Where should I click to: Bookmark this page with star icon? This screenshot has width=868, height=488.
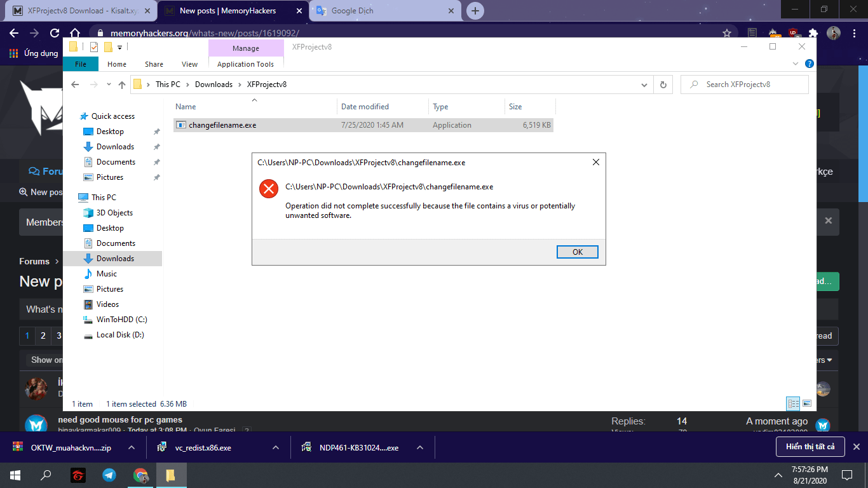[x=727, y=33]
